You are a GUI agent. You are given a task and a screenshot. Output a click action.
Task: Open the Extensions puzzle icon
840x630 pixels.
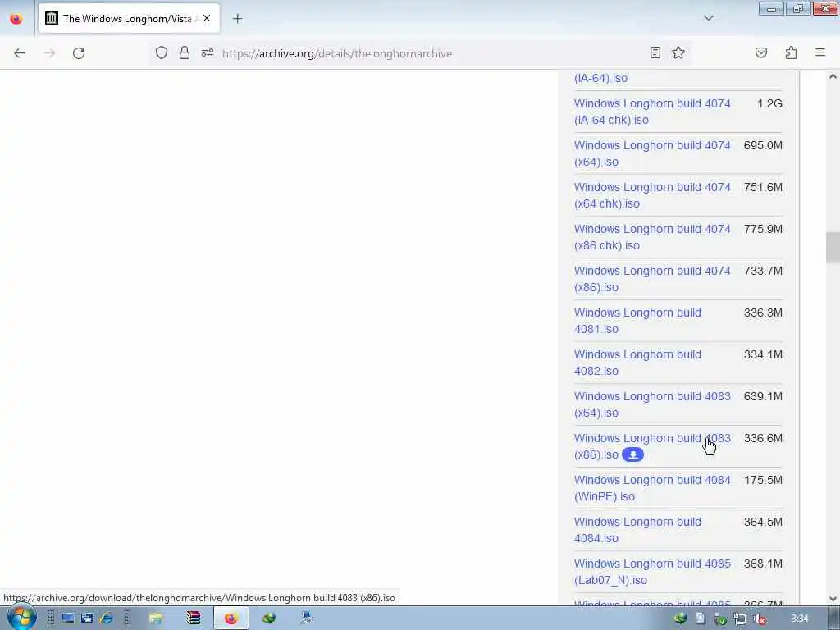pos(792,52)
